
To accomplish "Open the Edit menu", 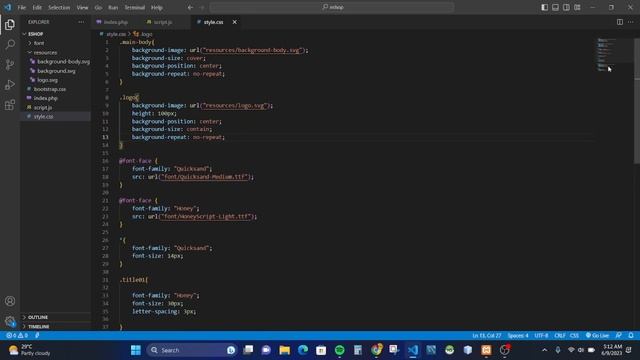I will [37, 7].
